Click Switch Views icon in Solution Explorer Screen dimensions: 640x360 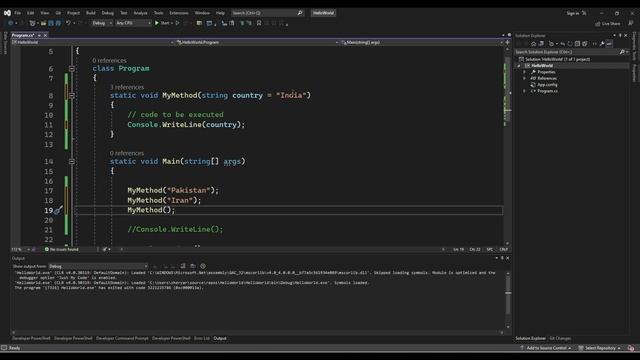(x=541, y=44)
